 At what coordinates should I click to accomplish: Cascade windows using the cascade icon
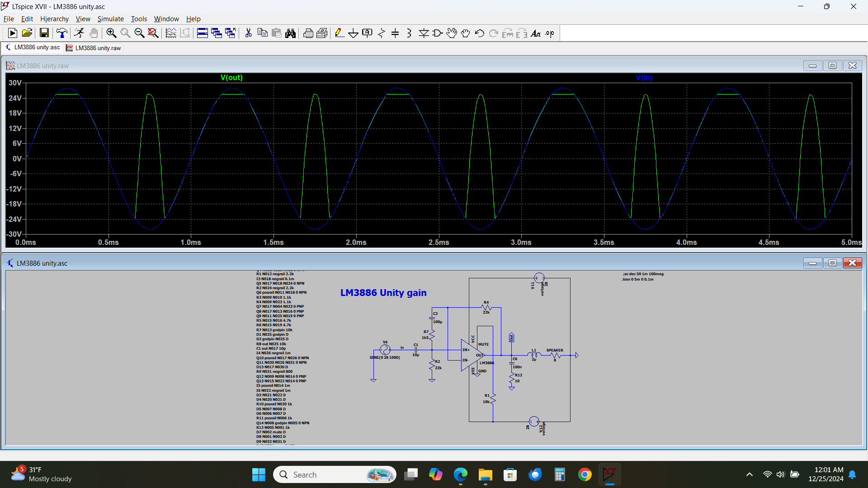pos(217,33)
